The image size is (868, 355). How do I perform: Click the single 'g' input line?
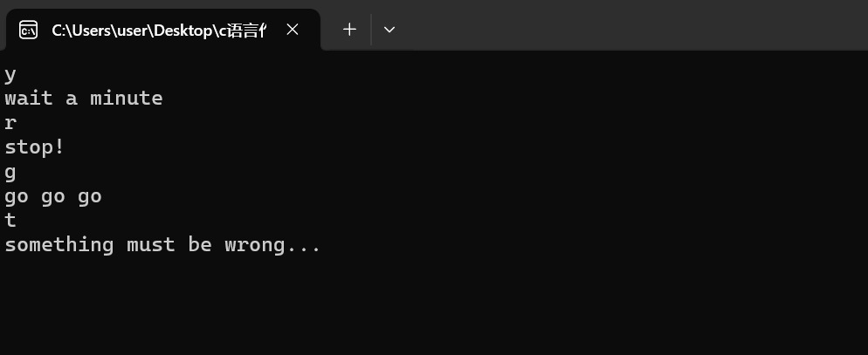10,172
